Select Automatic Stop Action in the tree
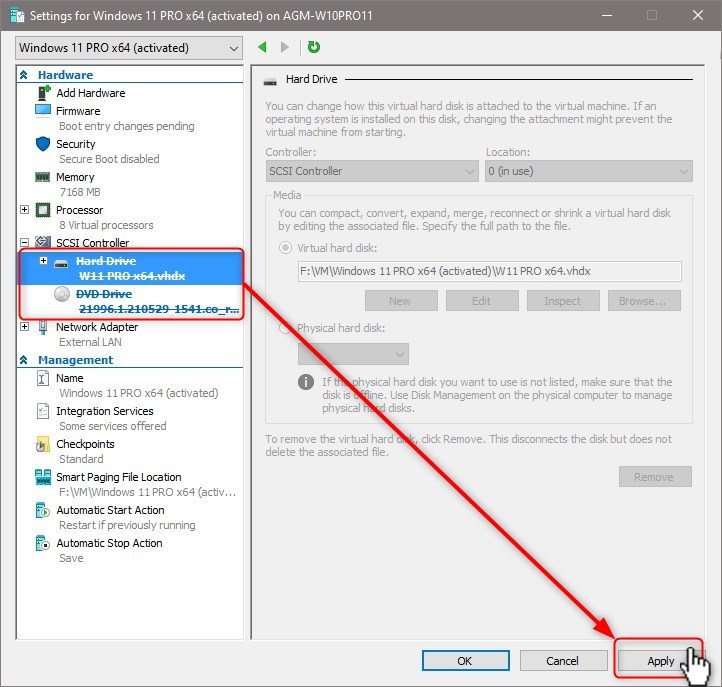The width and height of the screenshot is (722, 687). coord(110,543)
